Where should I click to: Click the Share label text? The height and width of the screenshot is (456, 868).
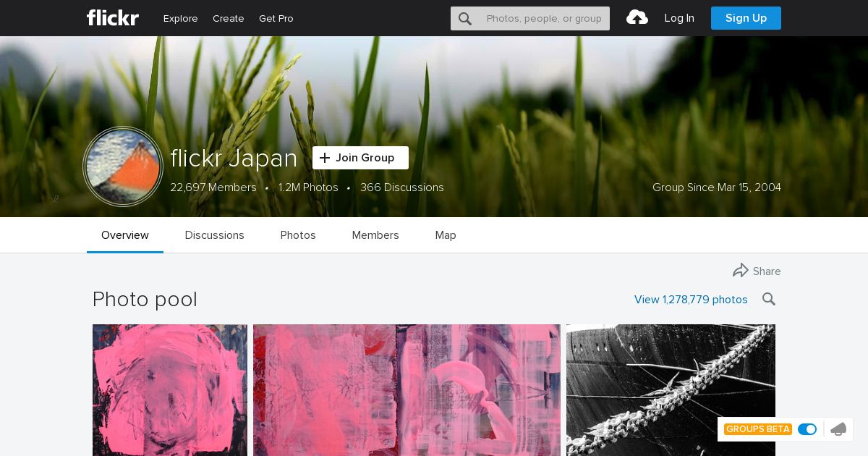[x=767, y=271]
